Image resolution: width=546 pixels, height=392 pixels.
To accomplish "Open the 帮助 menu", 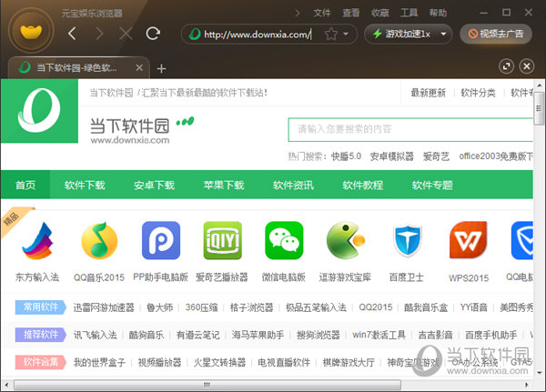I will (x=438, y=14).
